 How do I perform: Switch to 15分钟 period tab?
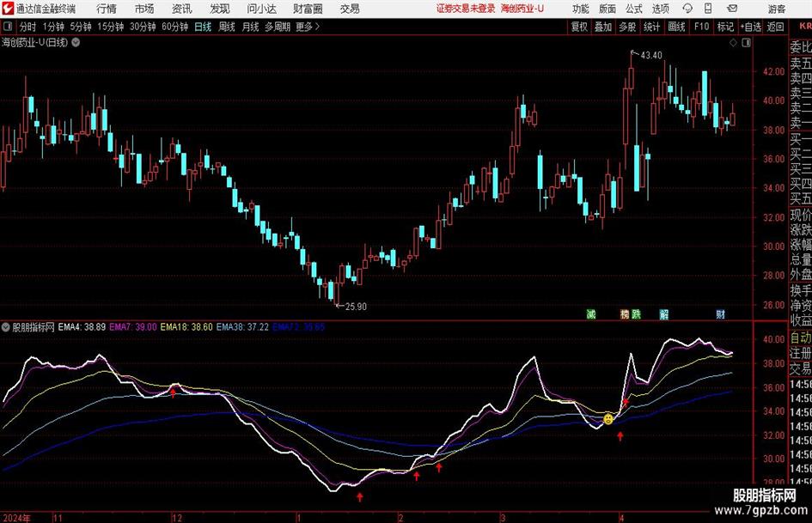[110, 27]
